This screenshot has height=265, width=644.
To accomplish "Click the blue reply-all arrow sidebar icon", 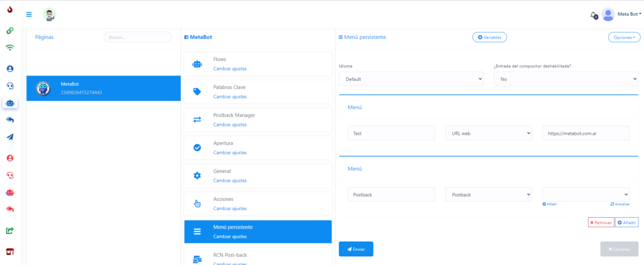I will coord(10,120).
